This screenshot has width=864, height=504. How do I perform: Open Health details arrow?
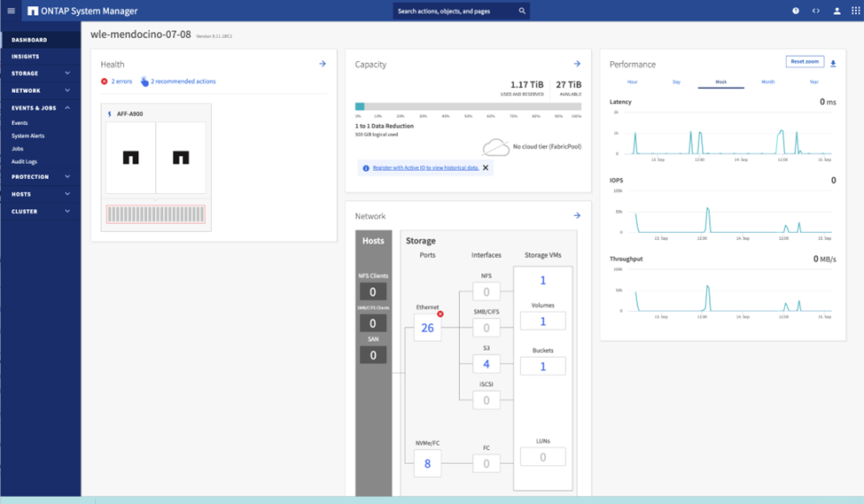pyautogui.click(x=323, y=64)
